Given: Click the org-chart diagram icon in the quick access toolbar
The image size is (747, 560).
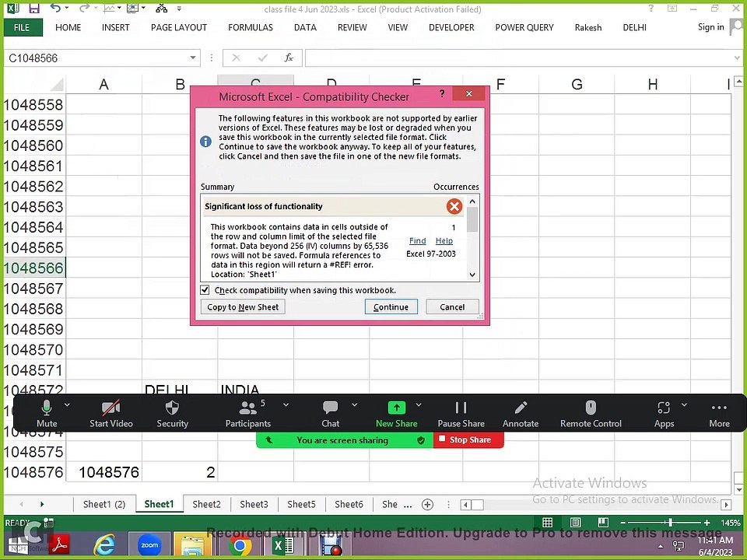Looking at the screenshot, I should coord(162,8).
